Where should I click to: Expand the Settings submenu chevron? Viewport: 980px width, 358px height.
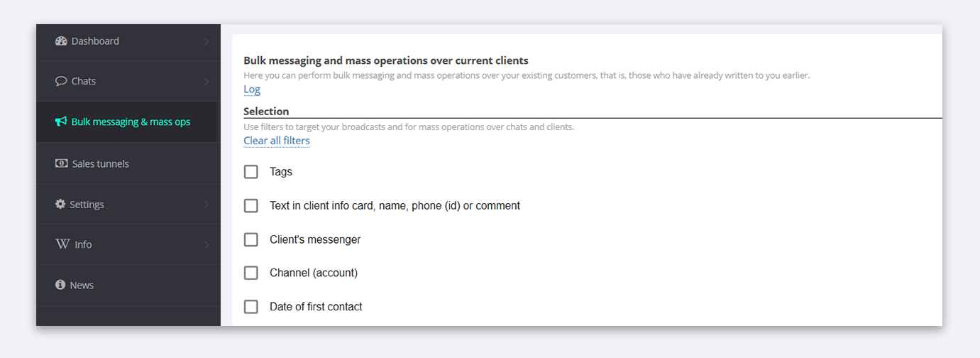point(207,205)
